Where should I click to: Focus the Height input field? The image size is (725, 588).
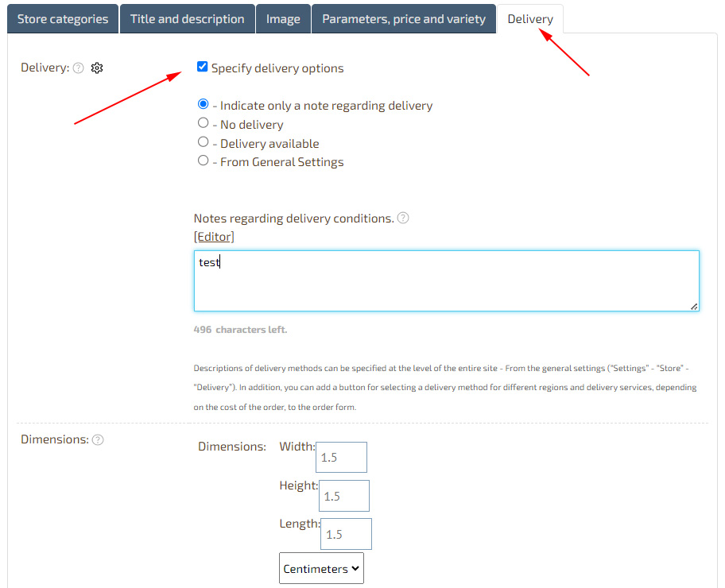(344, 496)
